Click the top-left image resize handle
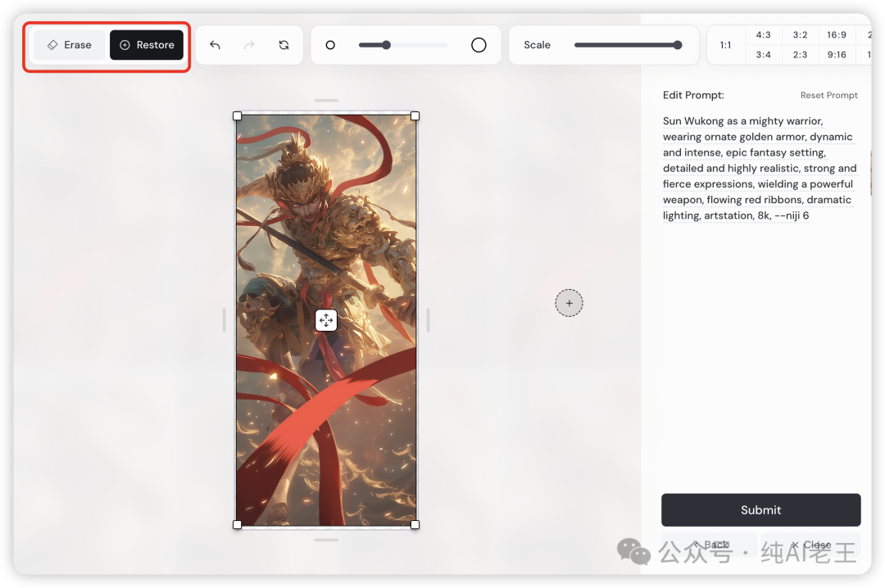 tap(237, 116)
